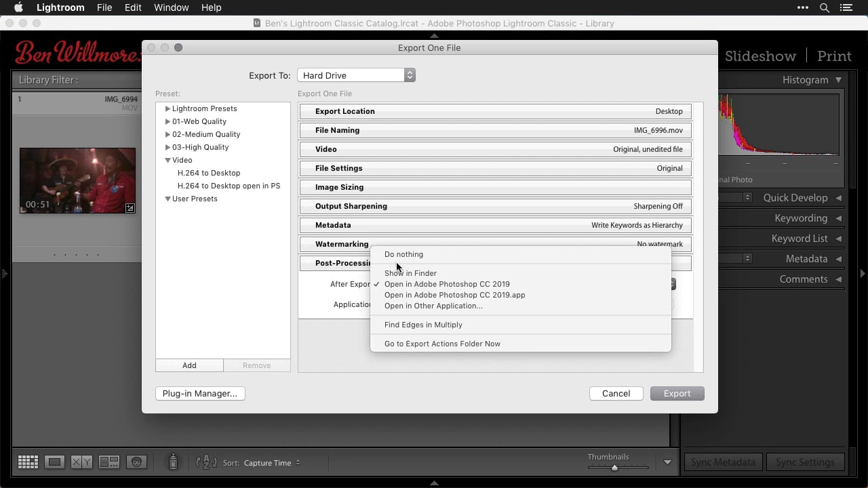Choose Open in Adobe Photoshop CC 2019
This screenshot has height=488, width=868.
coord(520,284)
